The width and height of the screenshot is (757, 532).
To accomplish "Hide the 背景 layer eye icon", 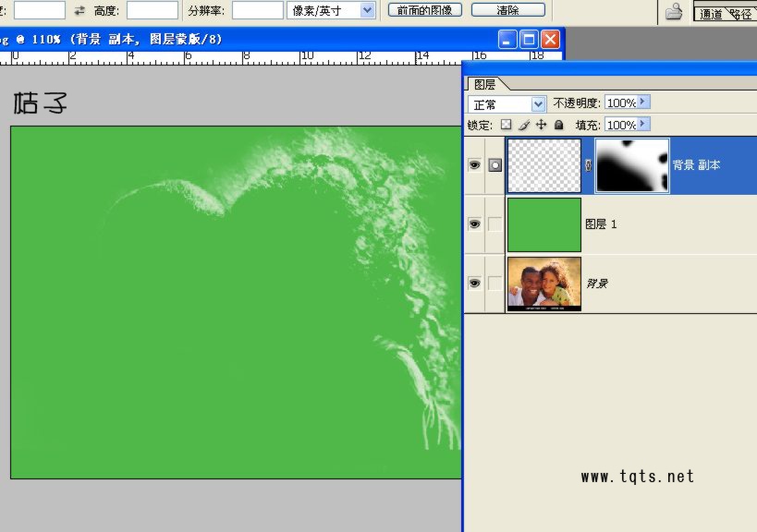I will (x=474, y=284).
